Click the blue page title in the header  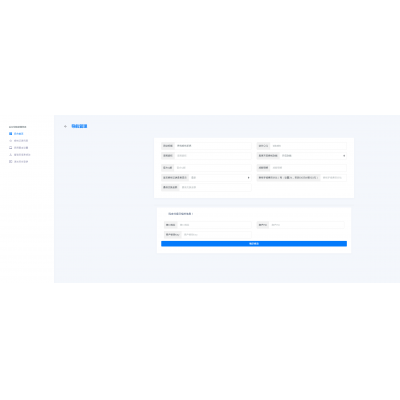click(79, 126)
